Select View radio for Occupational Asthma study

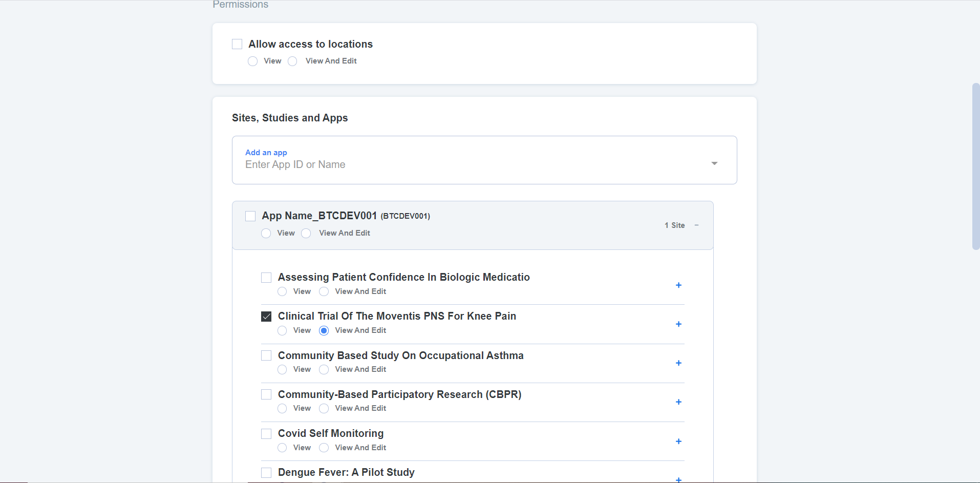(282, 369)
